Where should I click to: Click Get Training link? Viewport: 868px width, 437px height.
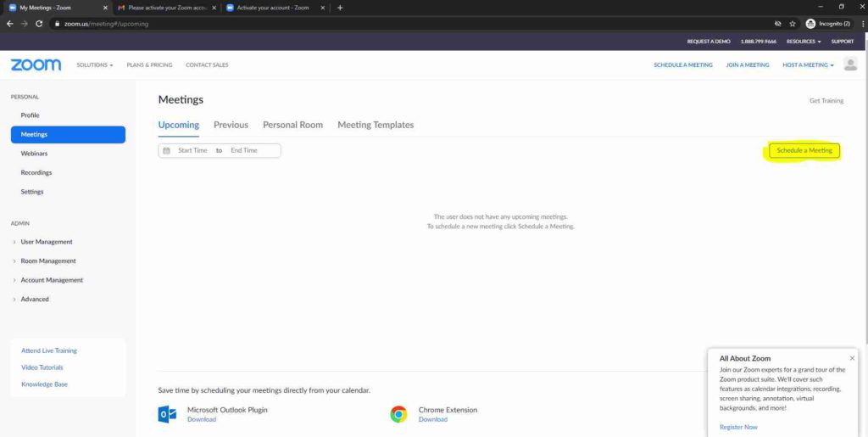826,101
